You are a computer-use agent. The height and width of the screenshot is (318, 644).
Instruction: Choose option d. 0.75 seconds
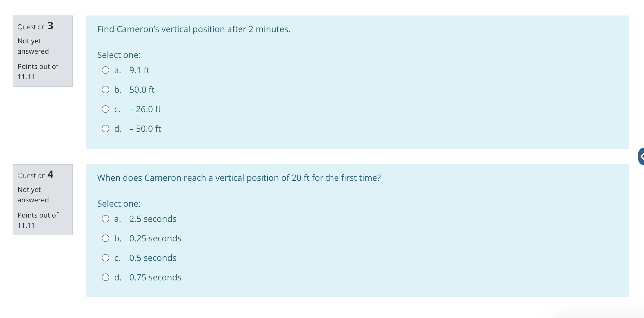pyautogui.click(x=106, y=277)
